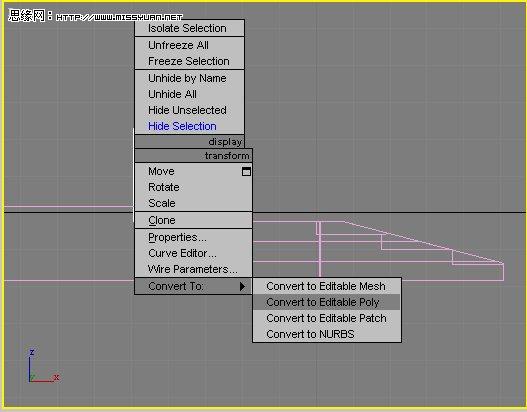Expand the Convert To submenu
This screenshot has width=527, height=412.
[x=193, y=286]
